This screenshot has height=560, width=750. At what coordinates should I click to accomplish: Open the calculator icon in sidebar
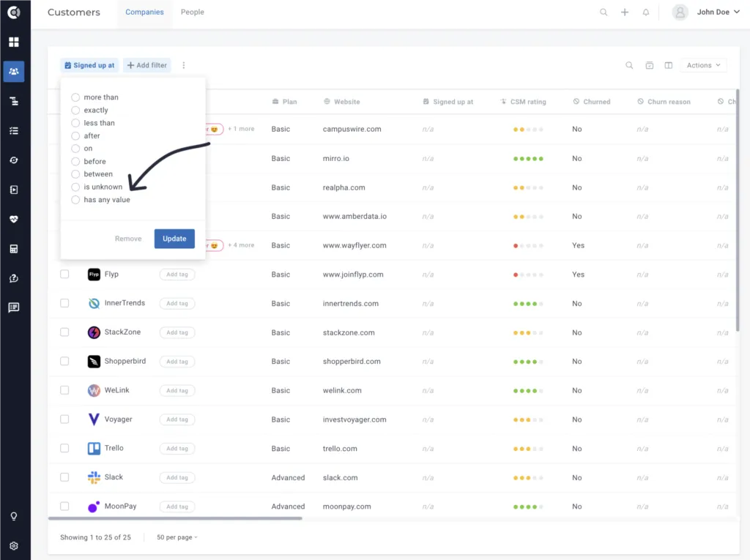(14, 249)
